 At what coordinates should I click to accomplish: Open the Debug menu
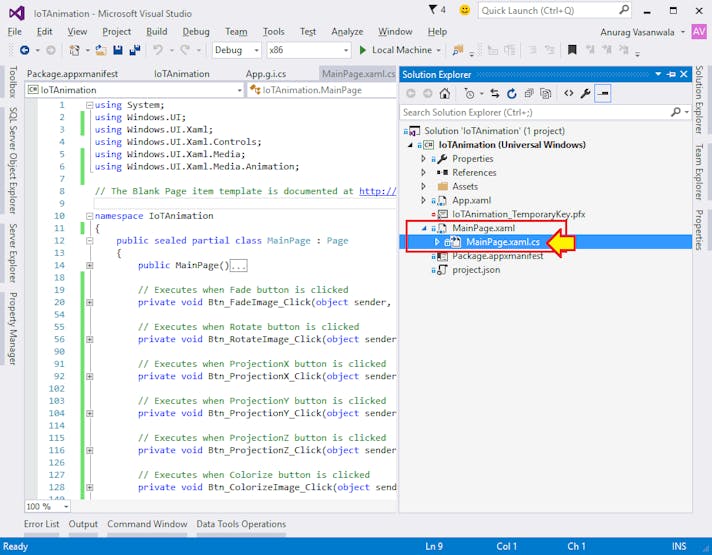(196, 32)
